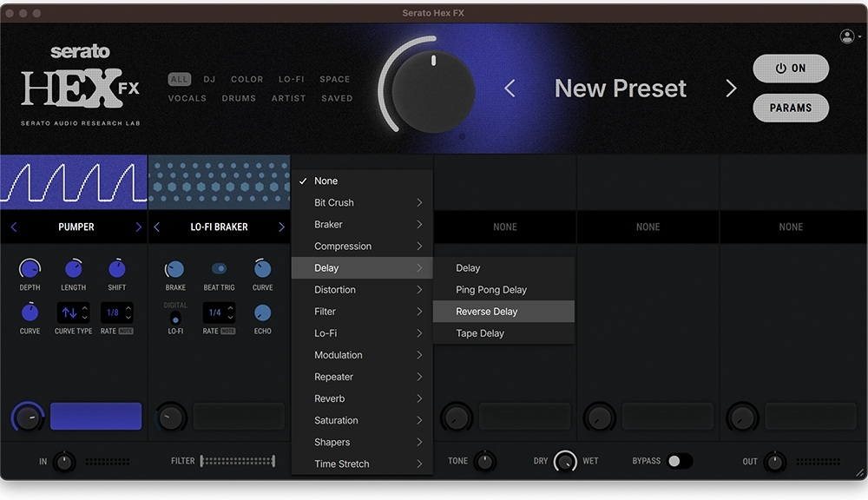Click the FILTER slider

(x=238, y=461)
